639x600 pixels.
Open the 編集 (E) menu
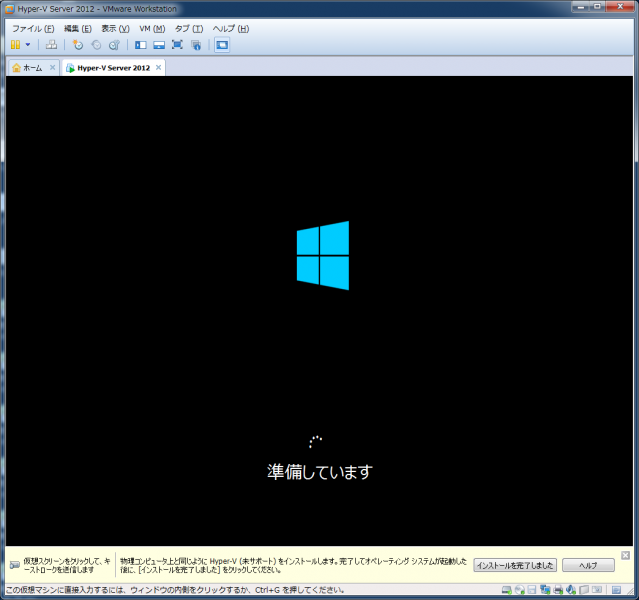click(x=77, y=29)
